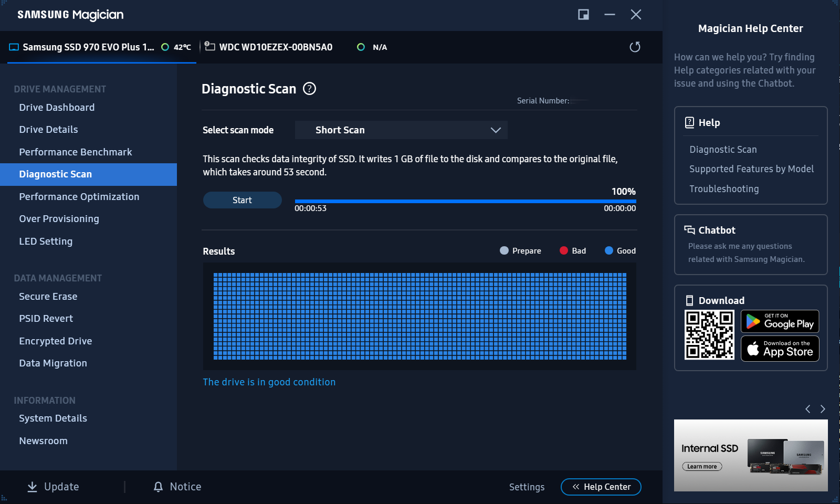Switch to the Samsung SSD 970 EVO Plus tab
This screenshot has height=504, width=840.
102,47
